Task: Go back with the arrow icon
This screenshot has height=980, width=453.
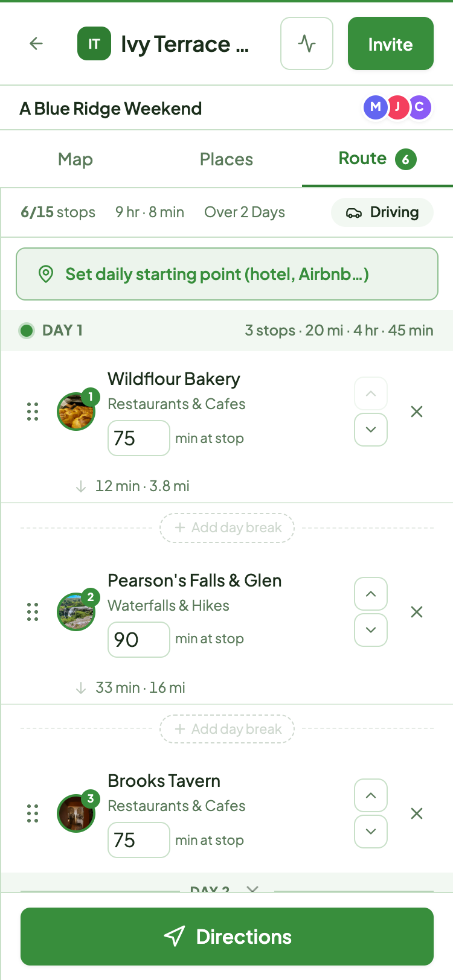Action: (36, 43)
